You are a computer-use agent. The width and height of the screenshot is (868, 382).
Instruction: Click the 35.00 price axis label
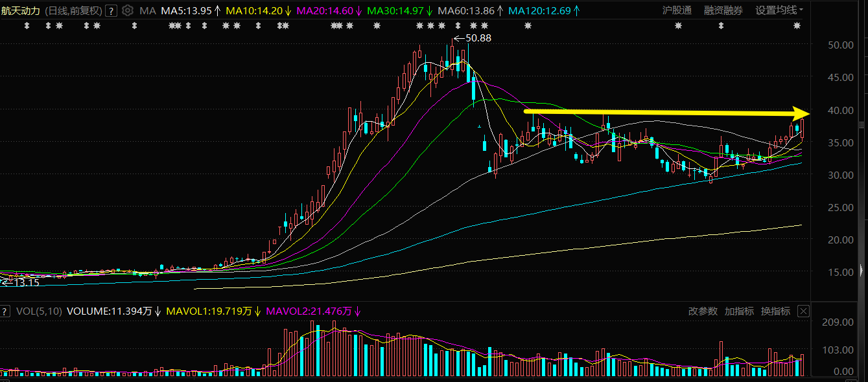tap(840, 142)
